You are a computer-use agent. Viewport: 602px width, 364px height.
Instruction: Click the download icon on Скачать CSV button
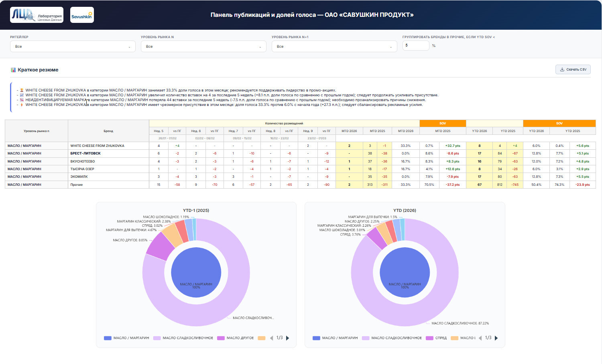point(561,69)
